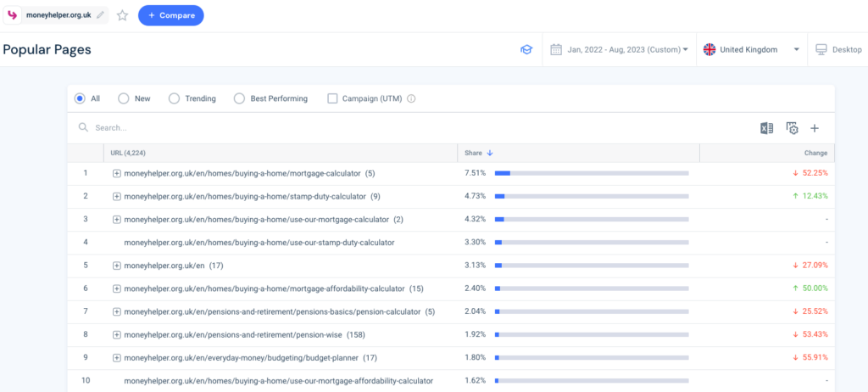
Task: Click the Change column header
Action: click(x=815, y=153)
